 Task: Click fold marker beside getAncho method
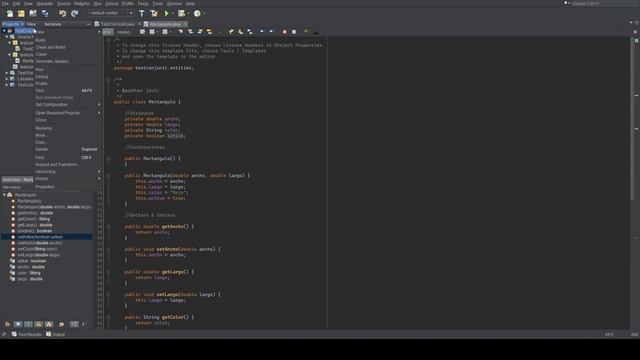coord(109,227)
